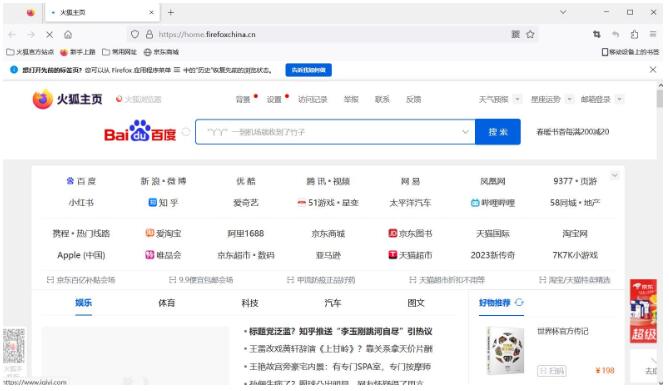The image size is (669, 391).
Task: Switch to the 科技 news tab
Action: click(250, 303)
